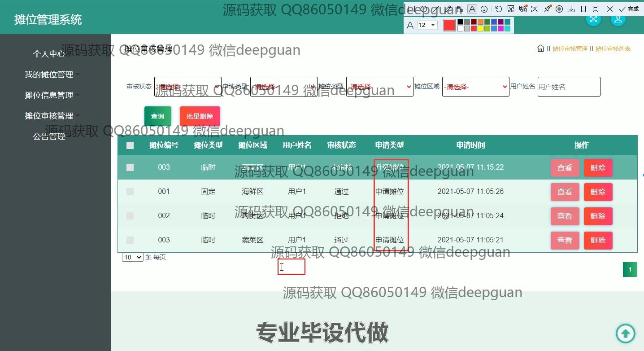Select the arrow drawing tool
Screen dimensions: 644x351
(x=436, y=9)
